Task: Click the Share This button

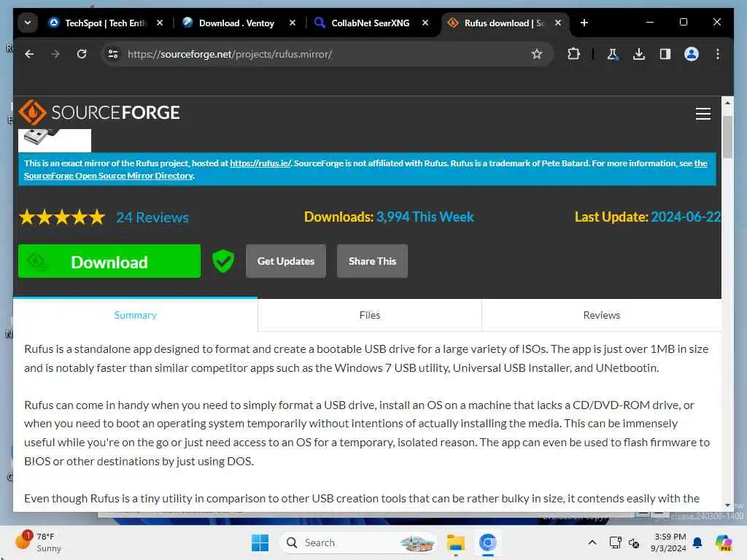Action: click(x=372, y=262)
